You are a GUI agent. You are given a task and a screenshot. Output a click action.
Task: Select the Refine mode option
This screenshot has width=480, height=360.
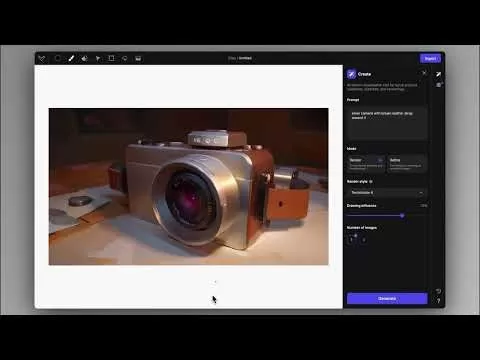pos(407,163)
